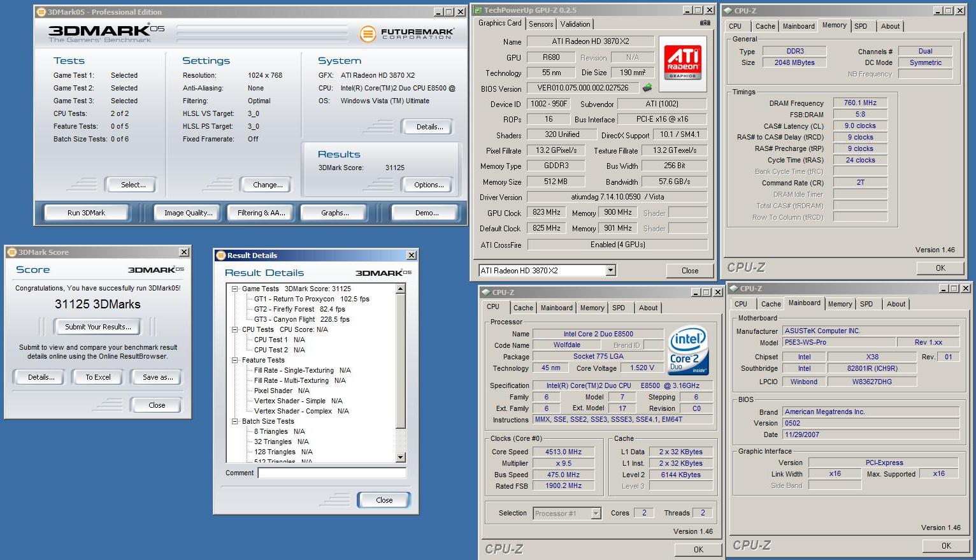Viewport: 976px width, 560px height.
Task: Click the Result Details window title icon
Action: click(x=221, y=255)
